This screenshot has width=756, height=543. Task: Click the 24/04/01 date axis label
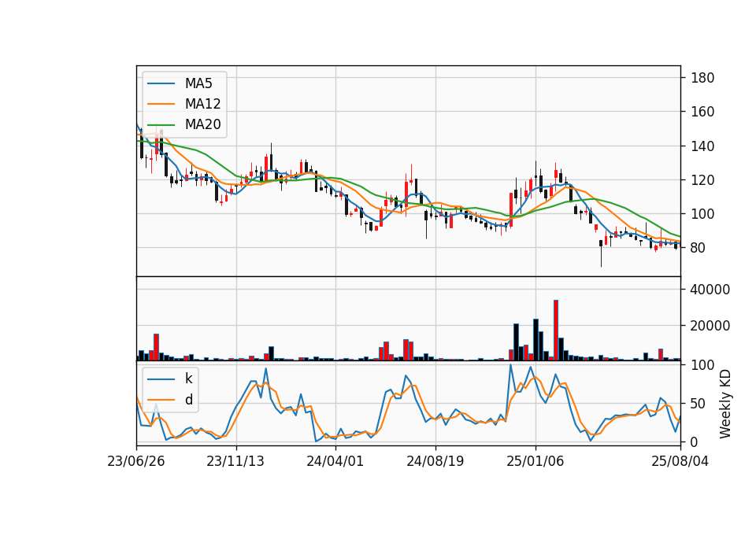335,461
